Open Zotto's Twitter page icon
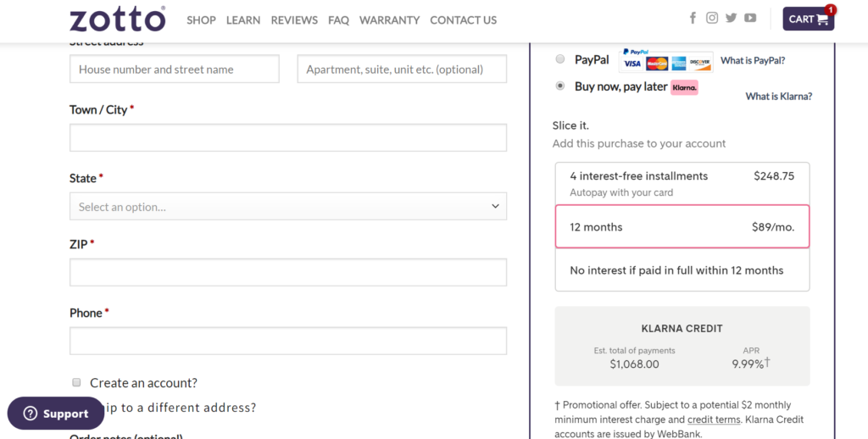This screenshot has width=868, height=439. point(731,18)
